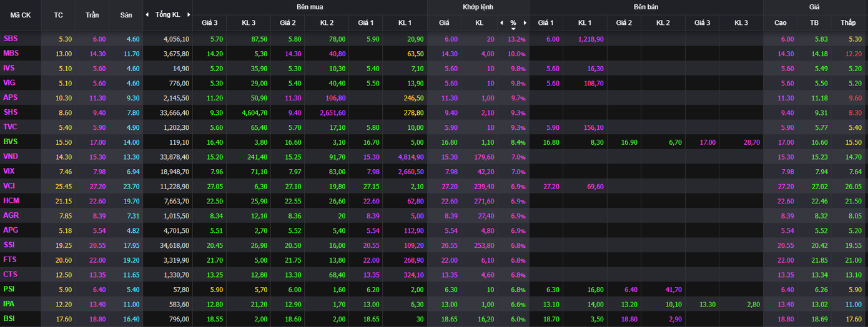Open stock symbol IPA details
Viewport: 868px width, 327px height.
9,303
